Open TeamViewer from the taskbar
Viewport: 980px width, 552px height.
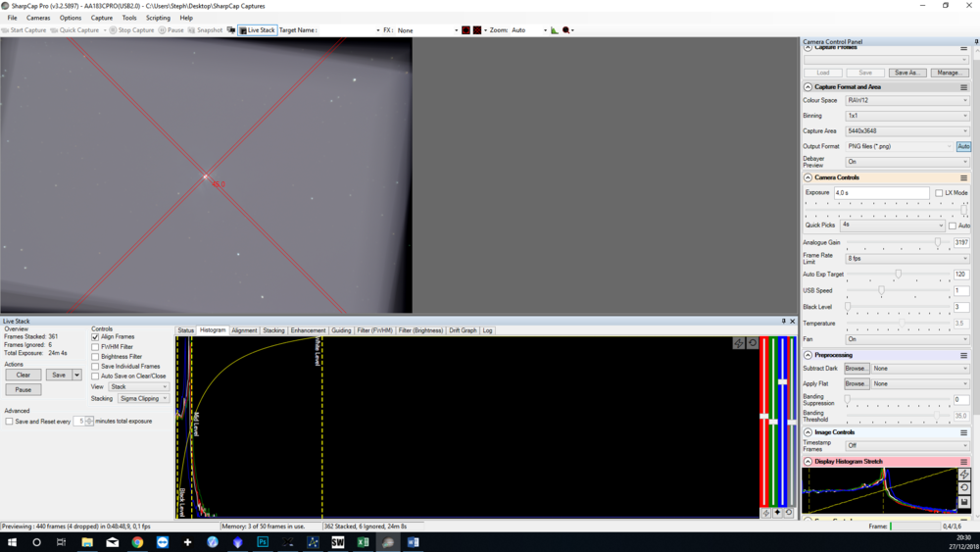pyautogui.click(x=163, y=542)
